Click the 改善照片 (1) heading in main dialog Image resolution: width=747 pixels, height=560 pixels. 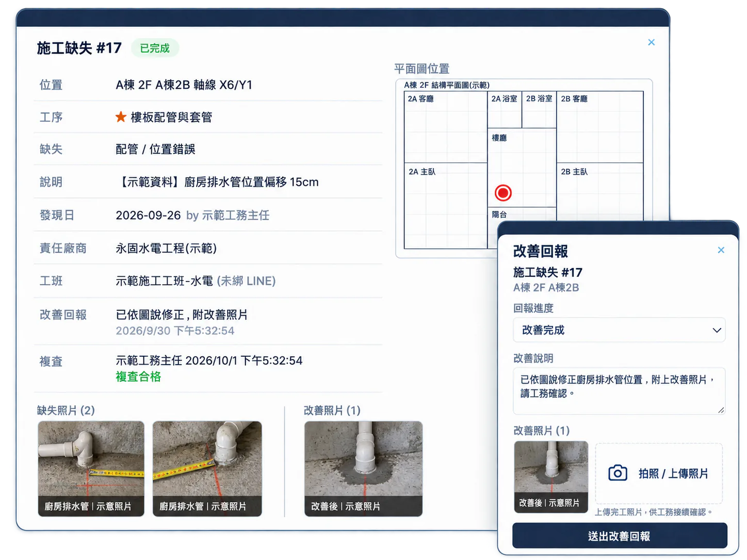point(332,410)
